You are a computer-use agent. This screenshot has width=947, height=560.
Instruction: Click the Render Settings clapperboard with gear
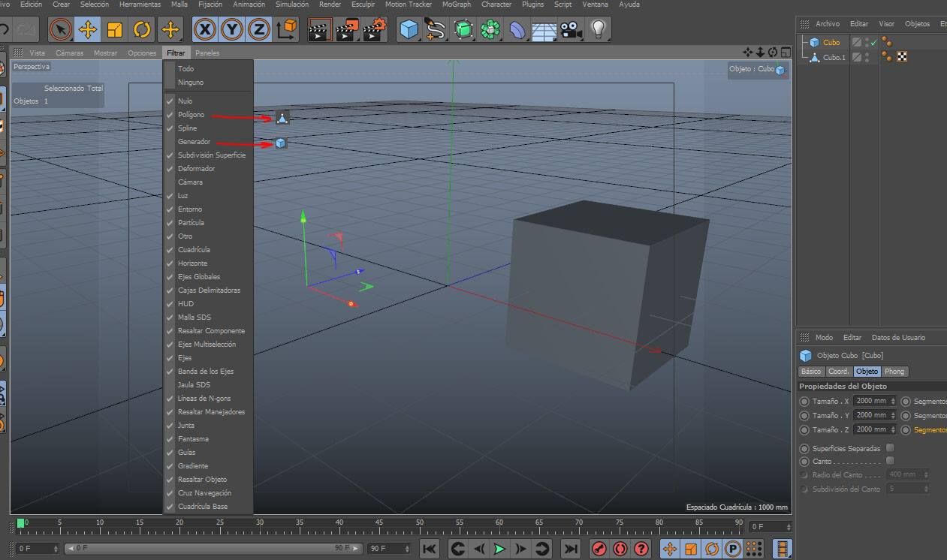(x=373, y=30)
